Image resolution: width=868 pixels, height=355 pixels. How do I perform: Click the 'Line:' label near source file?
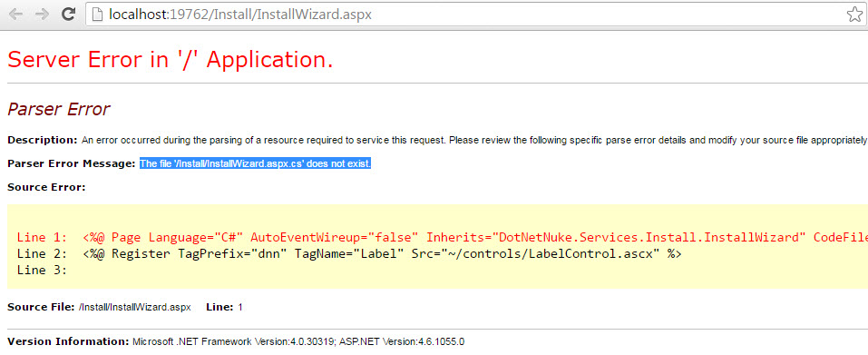(x=219, y=307)
